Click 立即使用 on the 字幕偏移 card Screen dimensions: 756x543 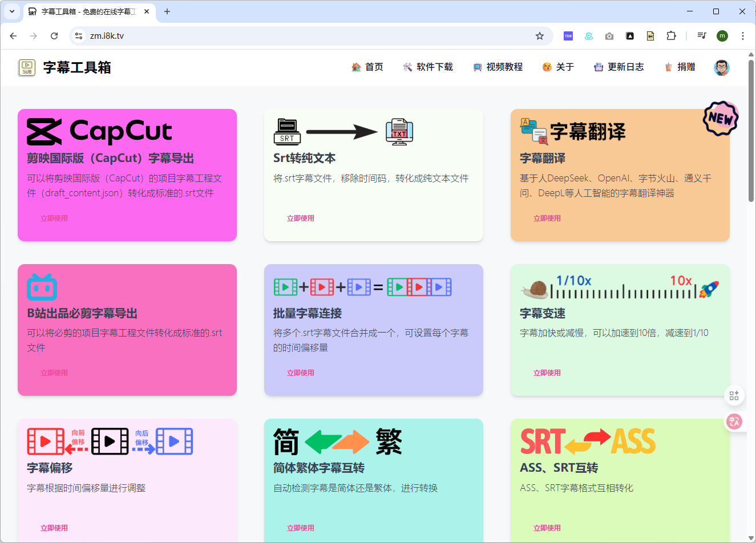(54, 528)
